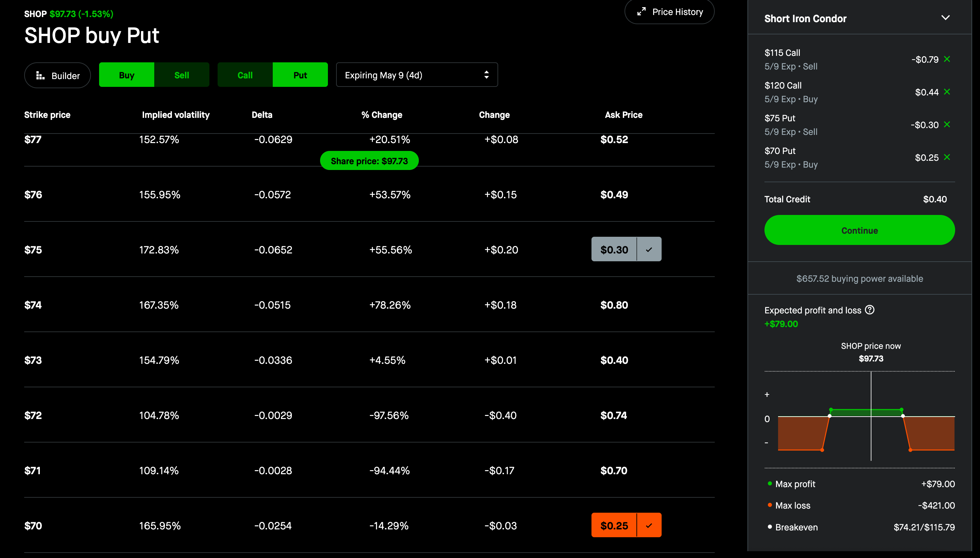Remove the $115 Call leg
The width and height of the screenshot is (980, 558).
[947, 59]
